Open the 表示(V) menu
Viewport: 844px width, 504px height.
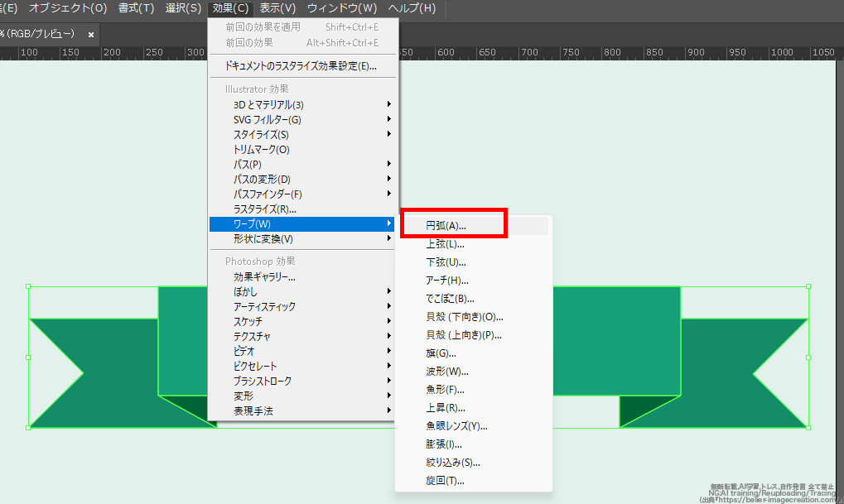pos(277,8)
